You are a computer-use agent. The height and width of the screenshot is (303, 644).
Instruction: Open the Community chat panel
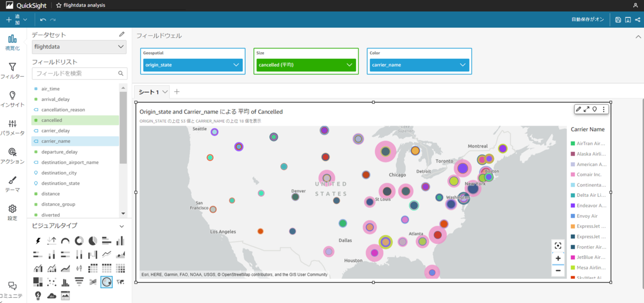[x=12, y=290]
